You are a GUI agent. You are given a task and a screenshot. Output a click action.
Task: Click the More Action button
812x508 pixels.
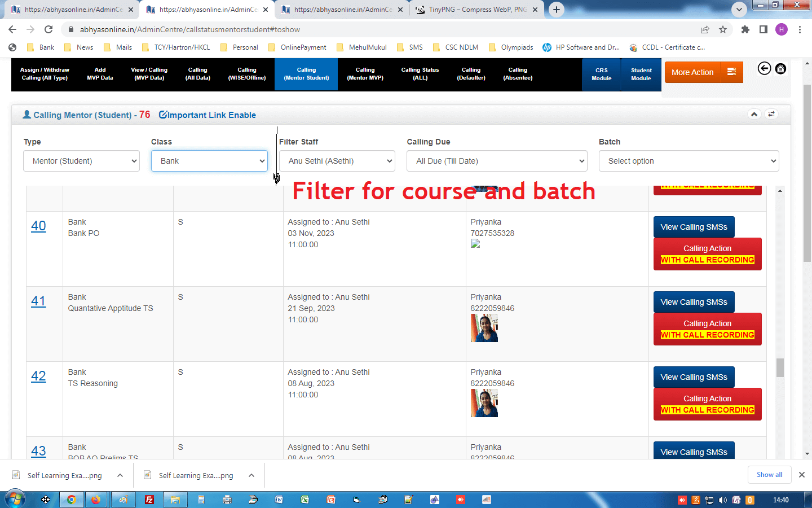(x=703, y=72)
